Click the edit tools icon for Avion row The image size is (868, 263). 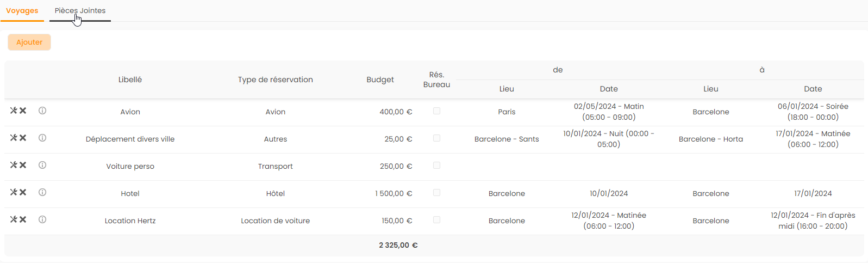(14, 111)
